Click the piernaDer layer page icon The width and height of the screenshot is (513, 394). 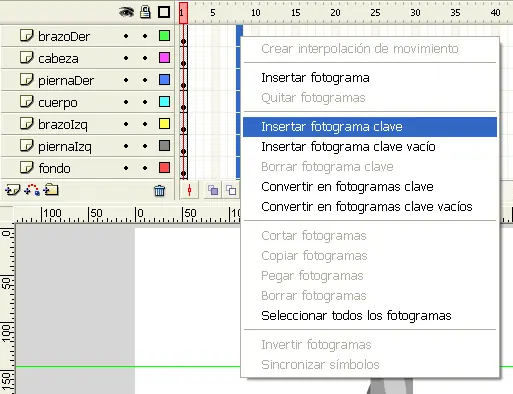tap(26, 79)
